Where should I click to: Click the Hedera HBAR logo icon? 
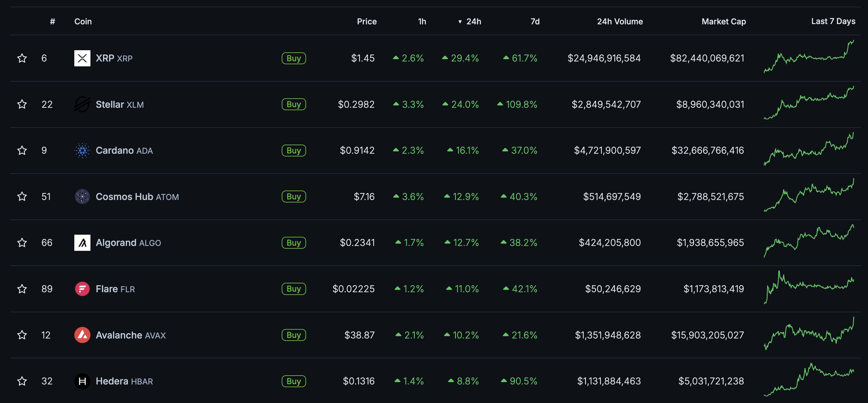click(x=82, y=381)
